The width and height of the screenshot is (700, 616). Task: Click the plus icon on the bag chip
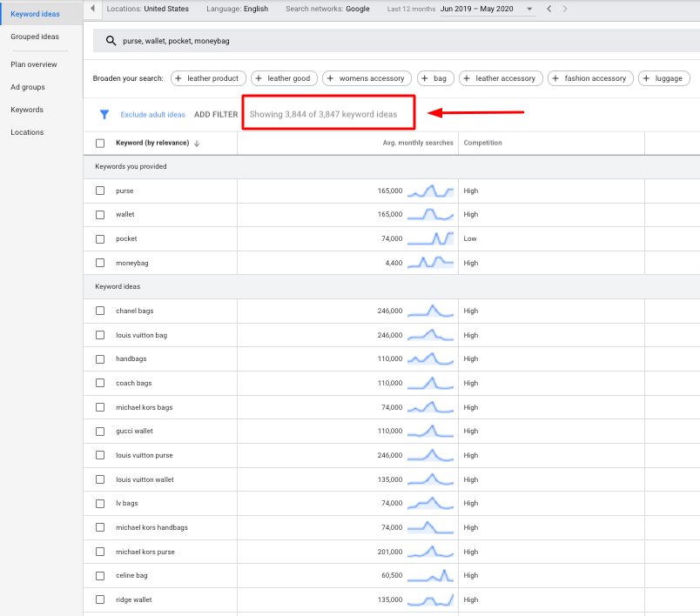(x=426, y=77)
